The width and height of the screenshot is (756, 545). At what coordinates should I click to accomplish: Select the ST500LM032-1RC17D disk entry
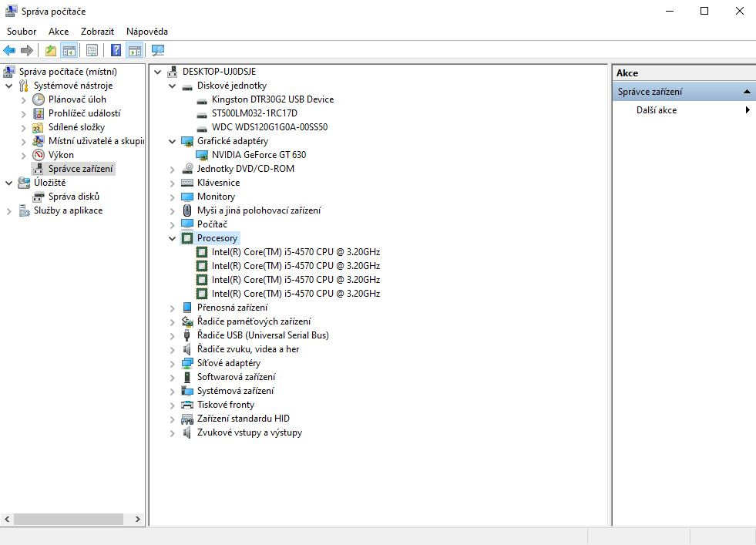click(x=254, y=113)
